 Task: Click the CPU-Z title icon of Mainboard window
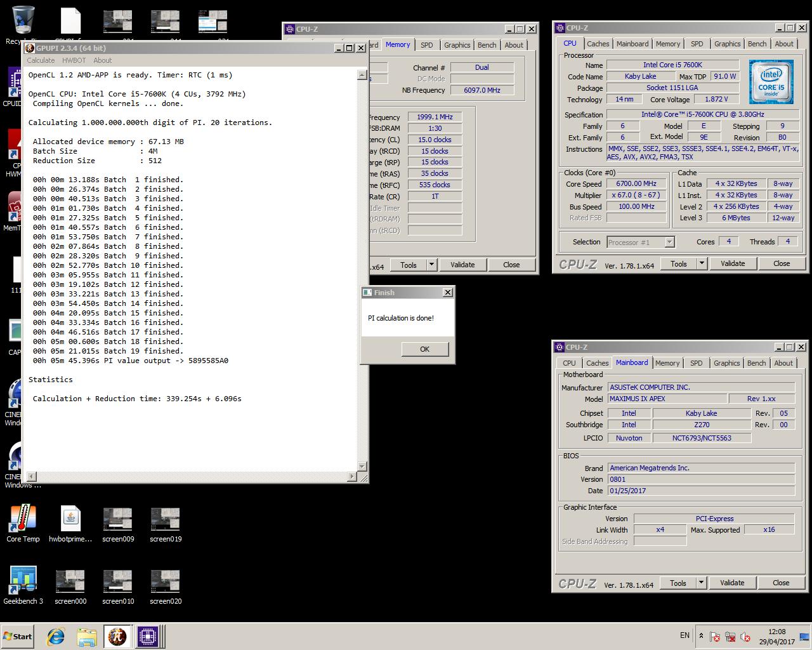(560, 347)
